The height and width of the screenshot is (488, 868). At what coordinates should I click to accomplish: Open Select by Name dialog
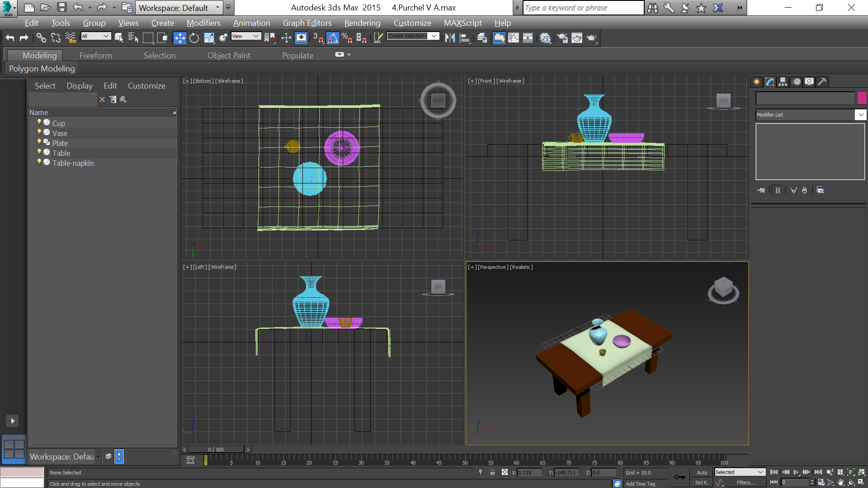[x=133, y=38]
